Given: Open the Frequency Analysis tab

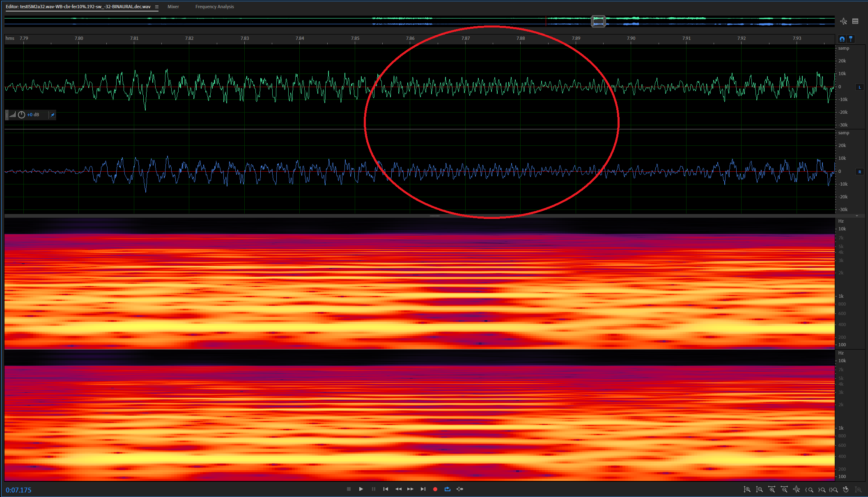Looking at the screenshot, I should [214, 7].
